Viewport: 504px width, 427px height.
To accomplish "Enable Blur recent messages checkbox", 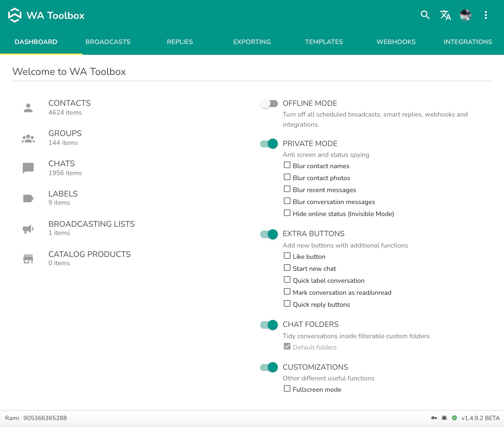I will coord(287,189).
